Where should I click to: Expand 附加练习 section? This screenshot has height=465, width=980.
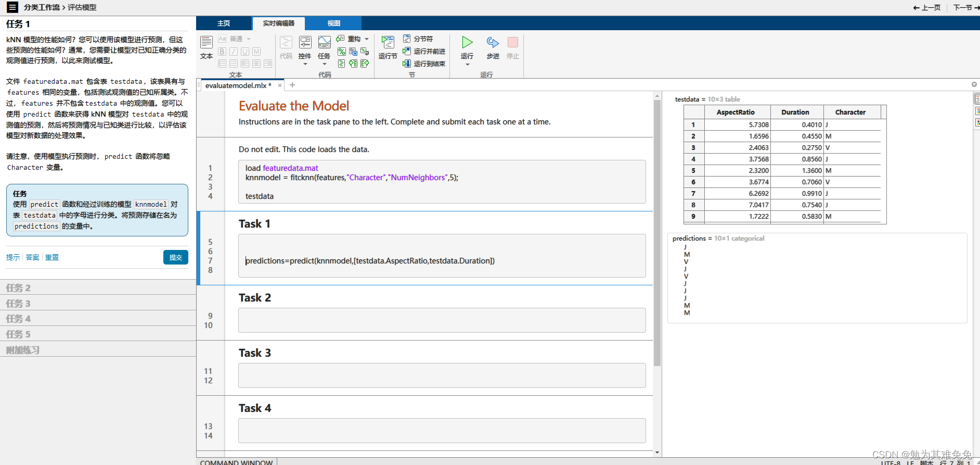pyautogui.click(x=98, y=349)
